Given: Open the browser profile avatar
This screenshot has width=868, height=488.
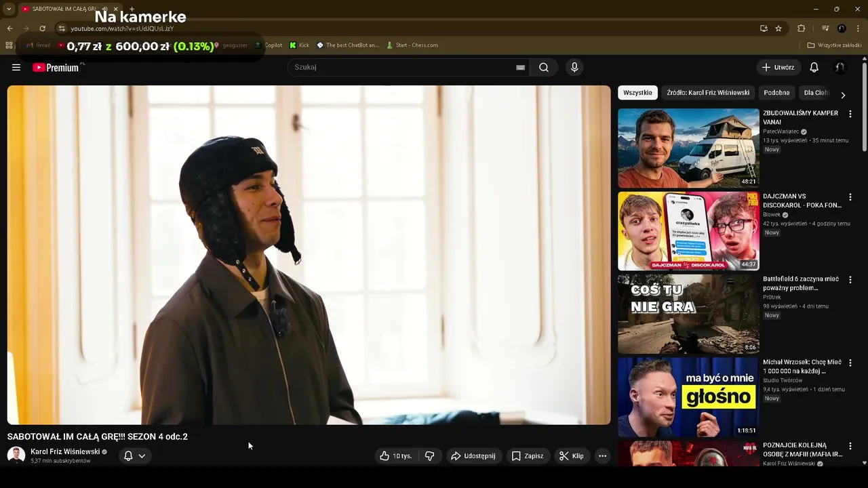Looking at the screenshot, I should 842,28.
